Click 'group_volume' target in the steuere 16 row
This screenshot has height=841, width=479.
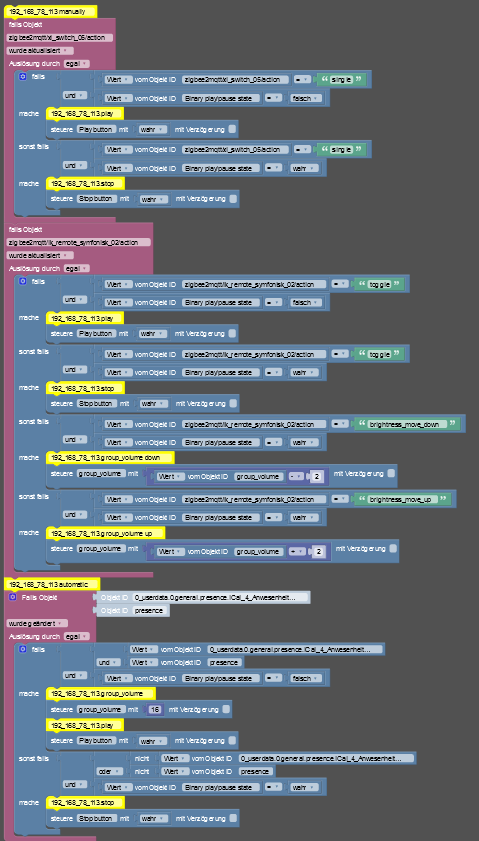tap(101, 710)
